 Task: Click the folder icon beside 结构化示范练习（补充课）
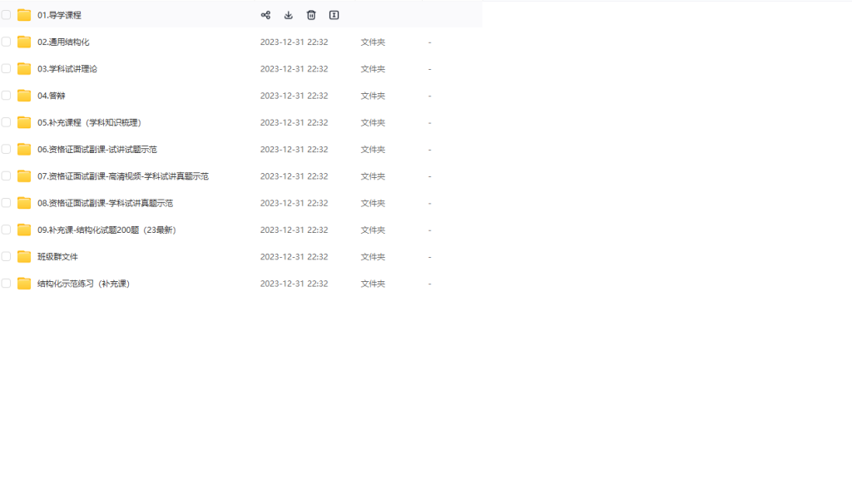pyautogui.click(x=24, y=284)
